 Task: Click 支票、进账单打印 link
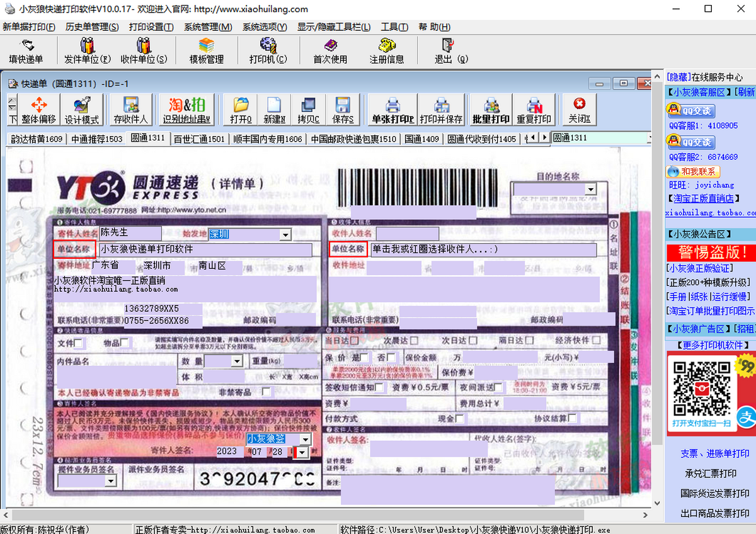click(715, 453)
